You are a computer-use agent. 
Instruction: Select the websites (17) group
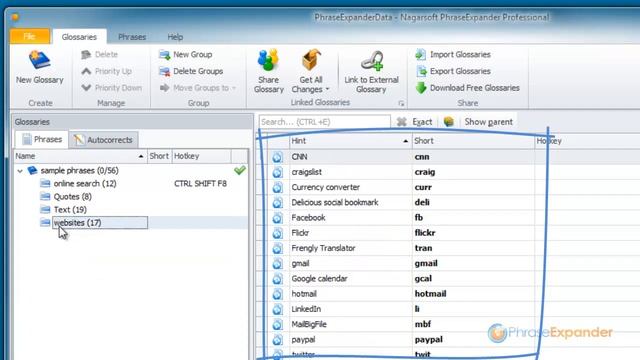(x=78, y=223)
